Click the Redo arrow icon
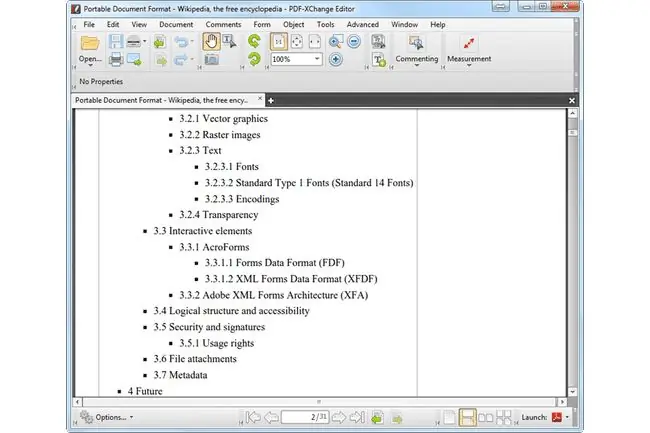 181,60
